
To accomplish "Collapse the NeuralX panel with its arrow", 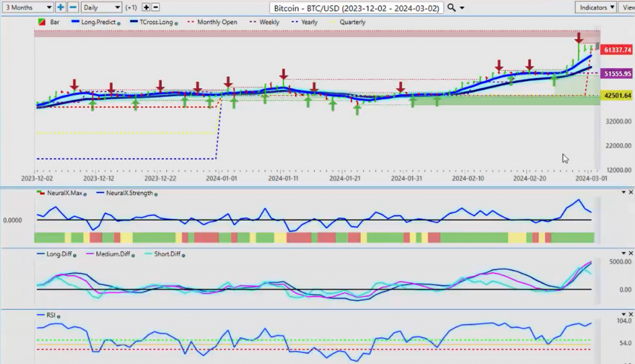I will 624,192.
